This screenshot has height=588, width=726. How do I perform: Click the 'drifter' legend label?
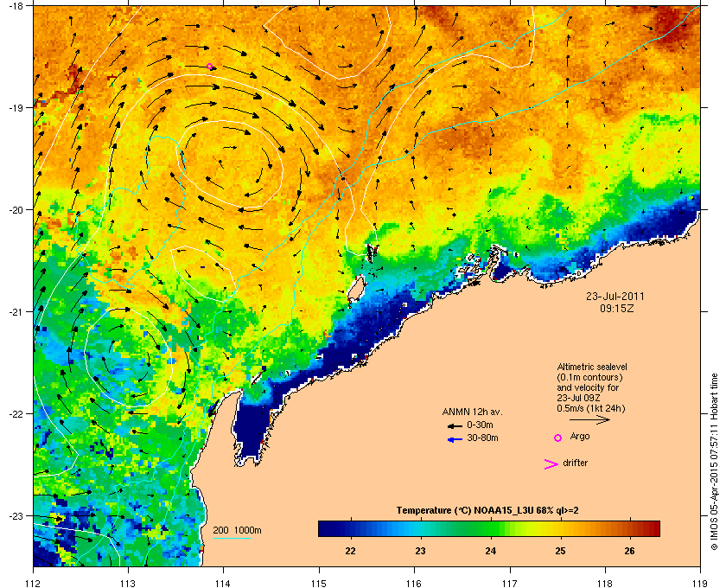(575, 463)
